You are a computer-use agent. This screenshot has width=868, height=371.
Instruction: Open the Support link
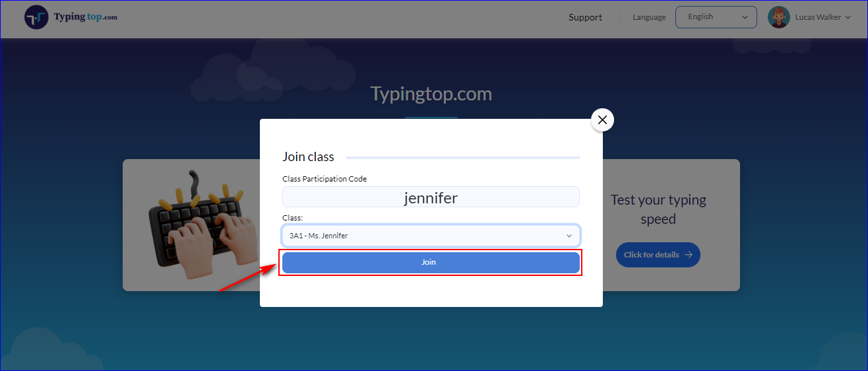tap(585, 18)
